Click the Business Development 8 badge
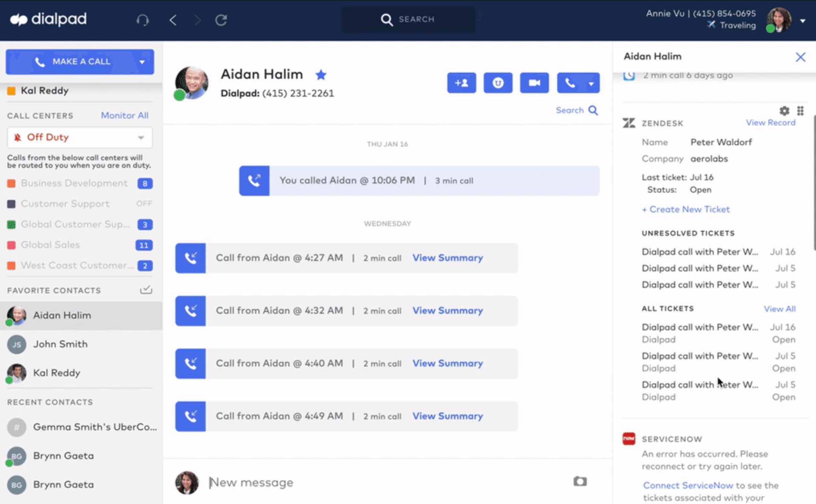Viewport: 816px width, 504px height. tap(145, 184)
